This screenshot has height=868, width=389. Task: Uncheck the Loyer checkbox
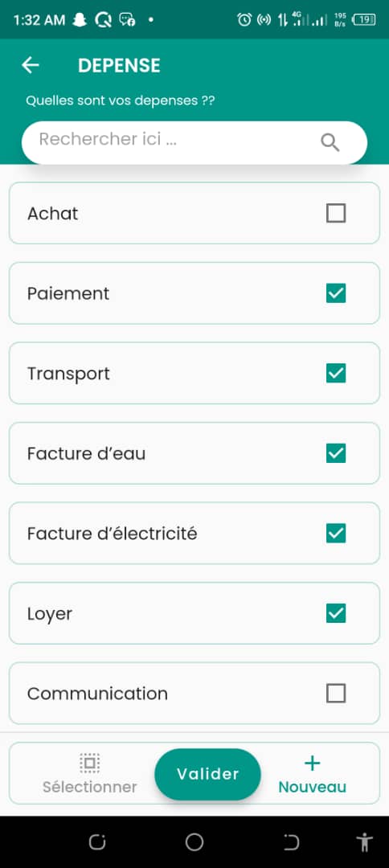[336, 613]
